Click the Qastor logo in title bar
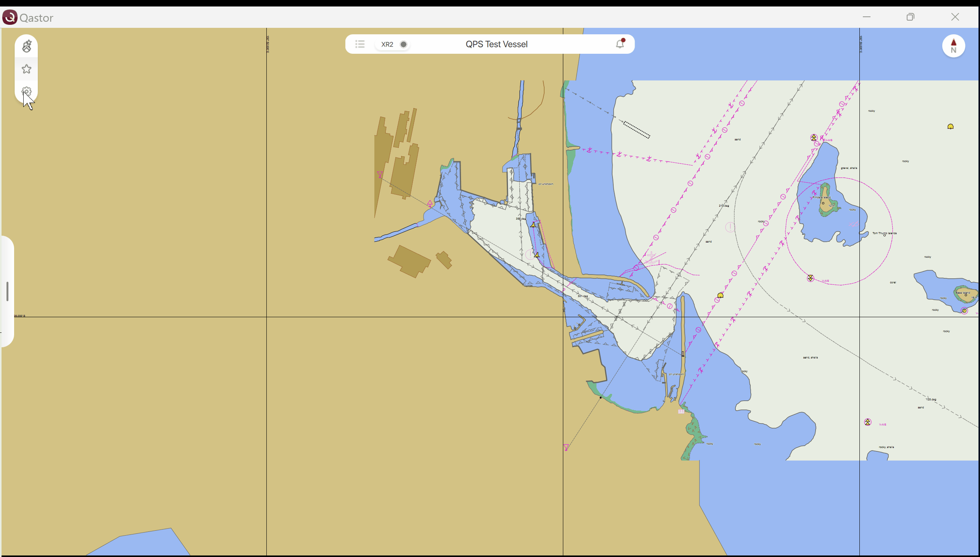Viewport: 980px width, 557px height. (x=10, y=17)
